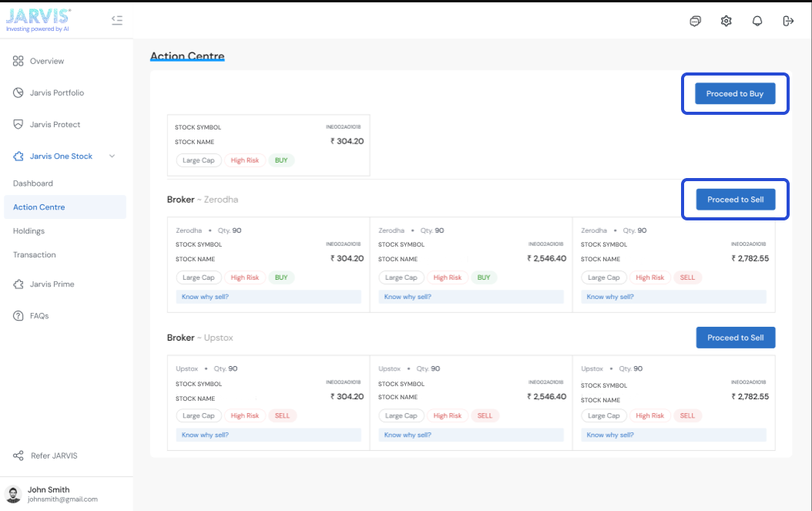Viewport: 812px width, 511px height.
Task: Collapse the Jarvis One Stock chevron
Action: [x=112, y=156]
